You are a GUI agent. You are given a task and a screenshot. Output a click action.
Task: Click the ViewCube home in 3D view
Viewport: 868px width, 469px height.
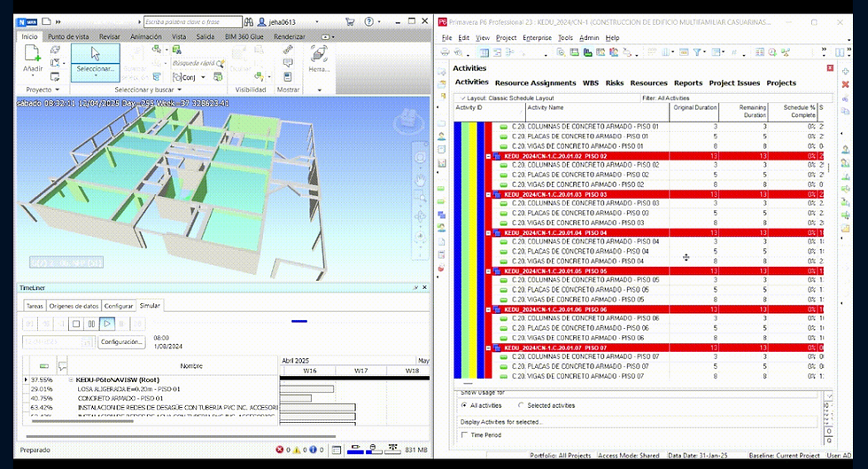[x=408, y=118]
